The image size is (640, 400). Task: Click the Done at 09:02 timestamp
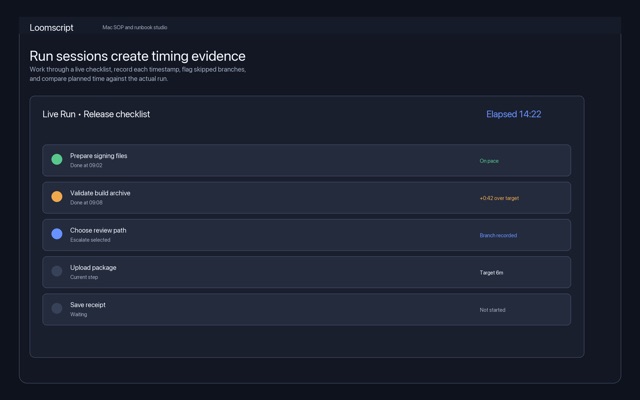(86, 165)
